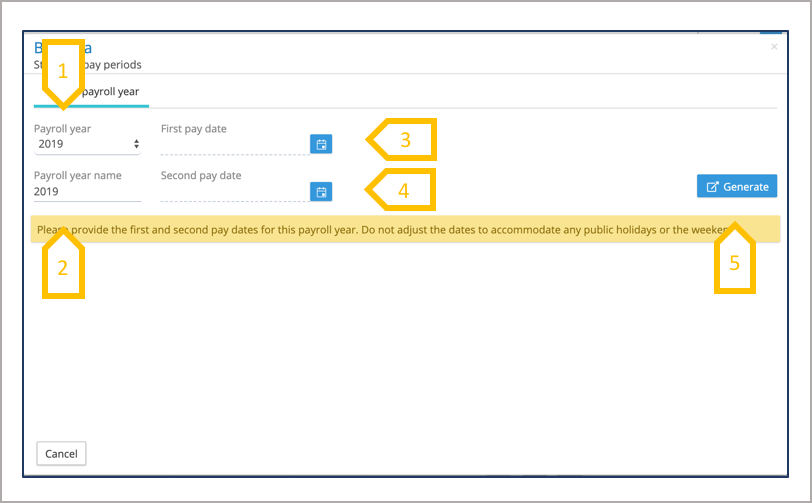Select the numbered callout marker 2
The image size is (812, 503).
[x=63, y=266]
